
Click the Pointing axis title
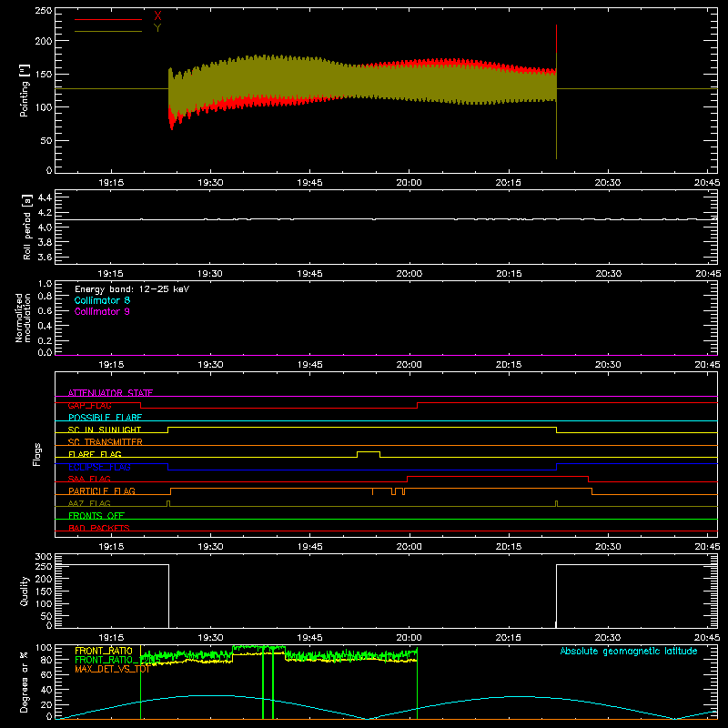(25, 90)
